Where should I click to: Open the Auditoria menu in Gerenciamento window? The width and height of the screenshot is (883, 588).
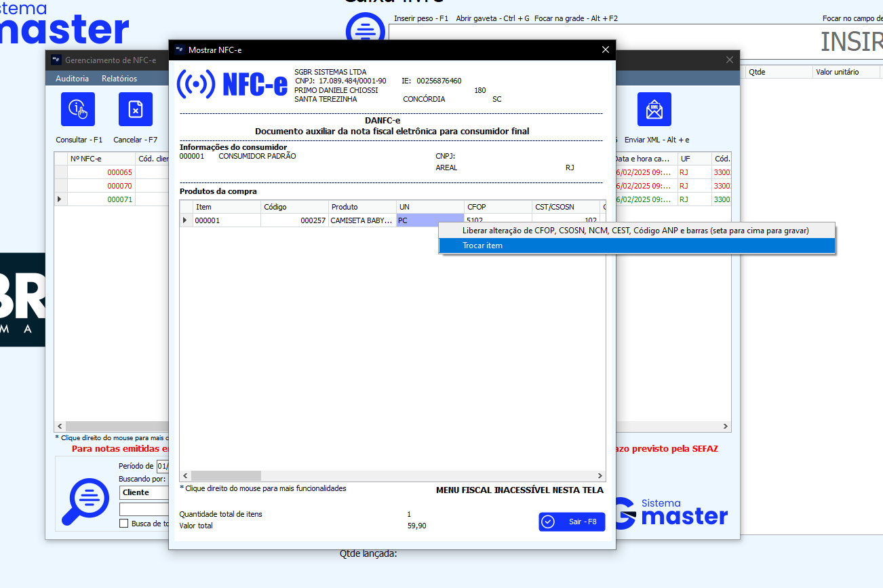[x=72, y=79]
